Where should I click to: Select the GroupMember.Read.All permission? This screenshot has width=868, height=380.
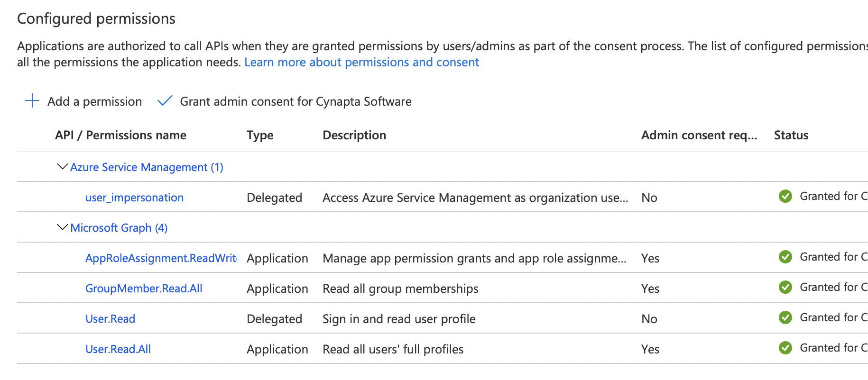pos(144,289)
